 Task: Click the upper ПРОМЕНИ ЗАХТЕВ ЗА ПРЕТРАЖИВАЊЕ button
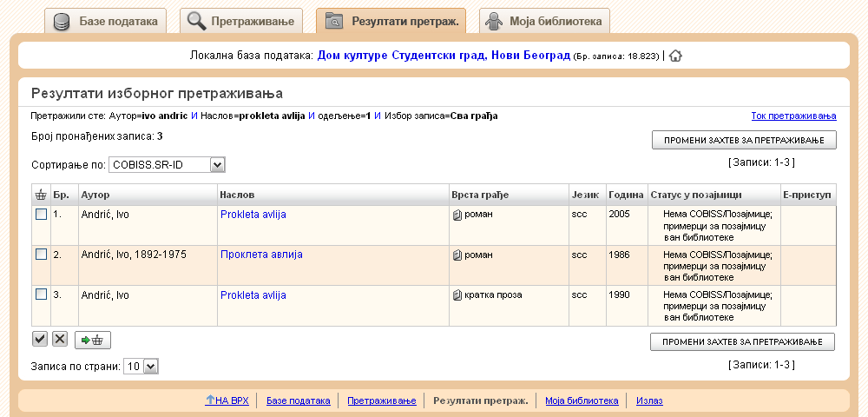(x=744, y=140)
